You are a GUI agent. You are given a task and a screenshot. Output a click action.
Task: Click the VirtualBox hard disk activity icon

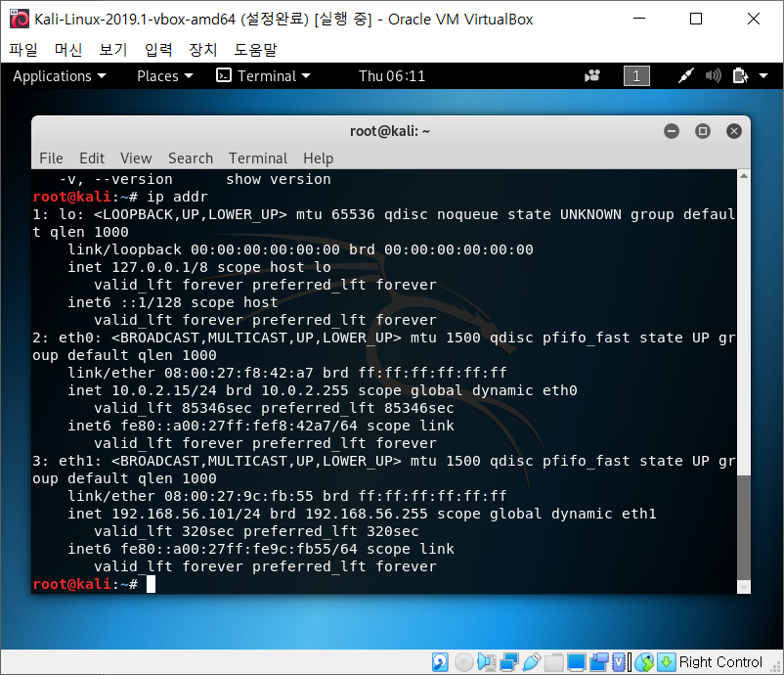pyautogui.click(x=440, y=662)
